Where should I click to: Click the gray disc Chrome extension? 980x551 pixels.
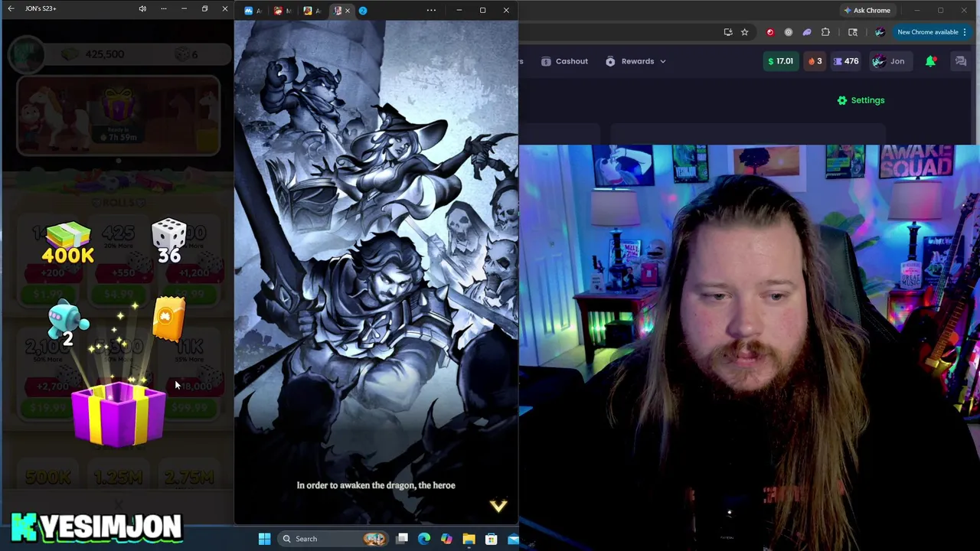789,32
